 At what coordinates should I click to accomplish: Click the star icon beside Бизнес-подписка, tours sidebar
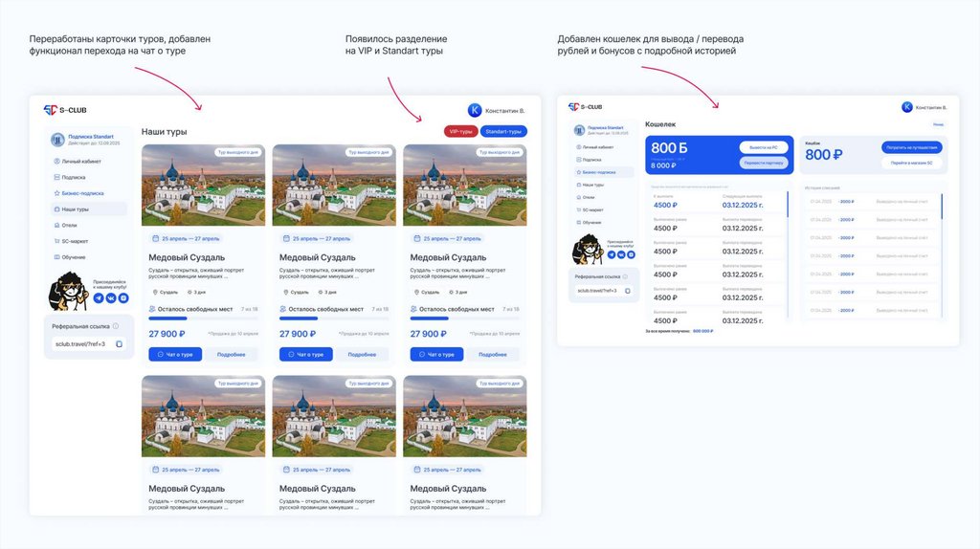click(56, 193)
